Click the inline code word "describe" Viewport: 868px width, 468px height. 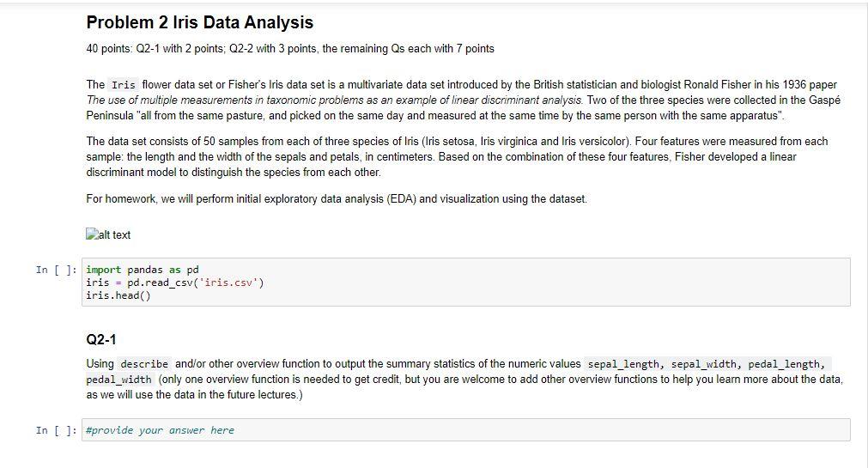pos(145,364)
